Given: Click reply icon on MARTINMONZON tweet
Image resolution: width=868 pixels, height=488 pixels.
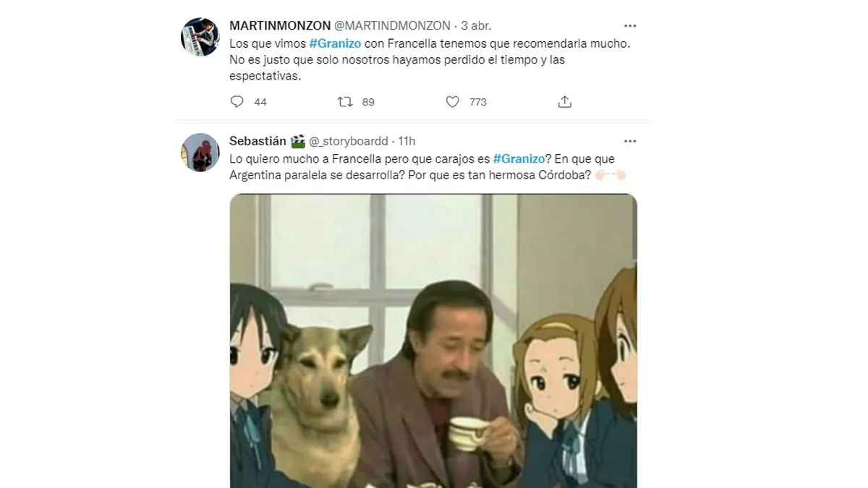Looking at the screenshot, I should click(237, 102).
